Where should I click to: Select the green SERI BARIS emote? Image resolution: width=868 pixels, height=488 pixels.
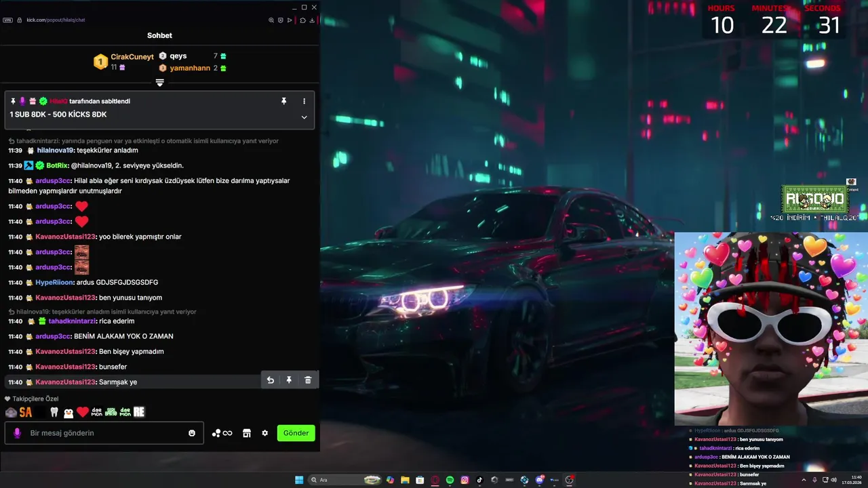coord(111,412)
